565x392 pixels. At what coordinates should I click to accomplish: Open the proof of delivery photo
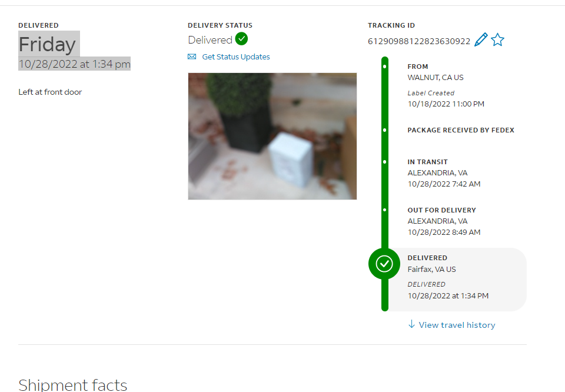(272, 136)
